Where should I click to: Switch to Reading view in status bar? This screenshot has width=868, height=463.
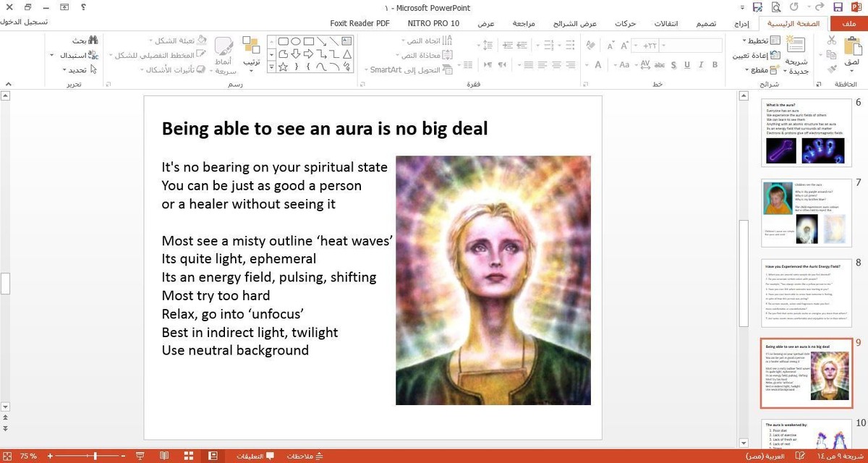tap(164, 456)
